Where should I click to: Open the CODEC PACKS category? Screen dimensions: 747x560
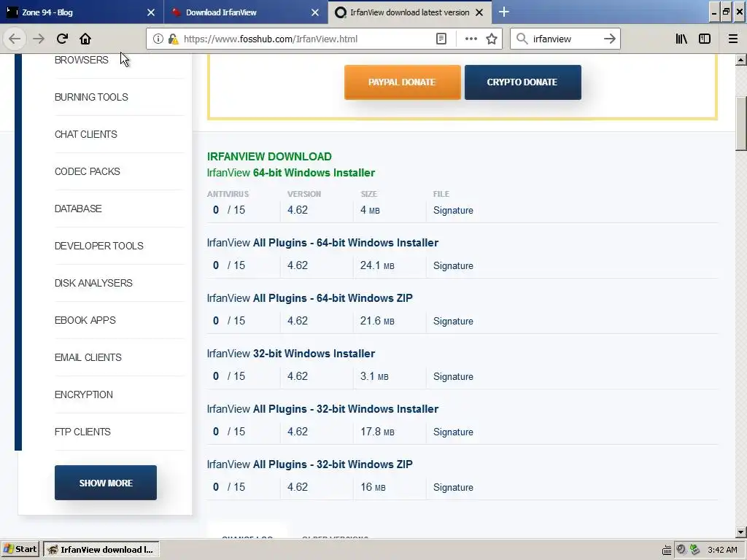[88, 171]
